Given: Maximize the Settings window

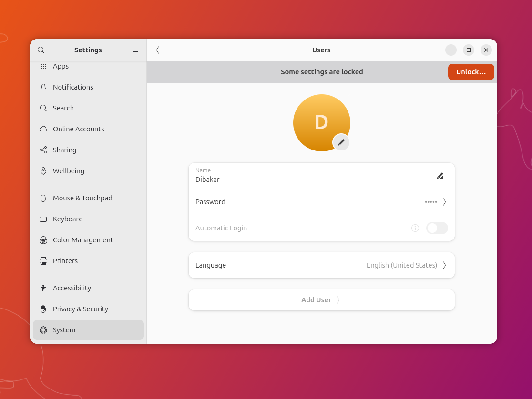Looking at the screenshot, I should [469, 50].
